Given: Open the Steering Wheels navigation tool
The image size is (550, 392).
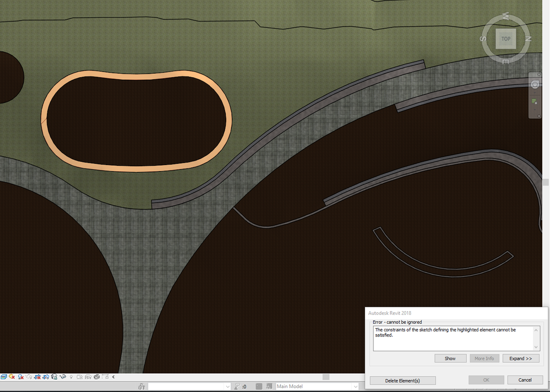Looking at the screenshot, I should click(535, 84).
